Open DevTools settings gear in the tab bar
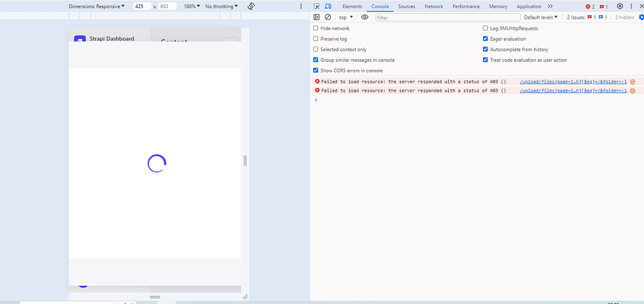This screenshot has width=644, height=304. pos(620,6)
